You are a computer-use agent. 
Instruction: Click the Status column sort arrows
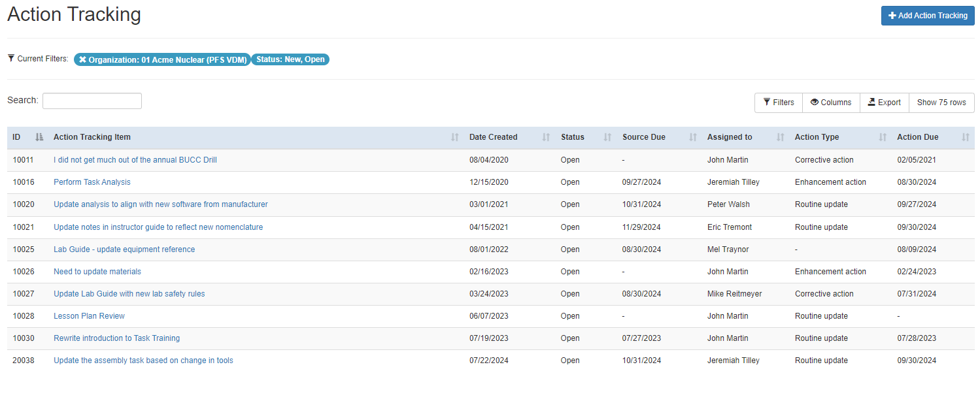coord(608,137)
